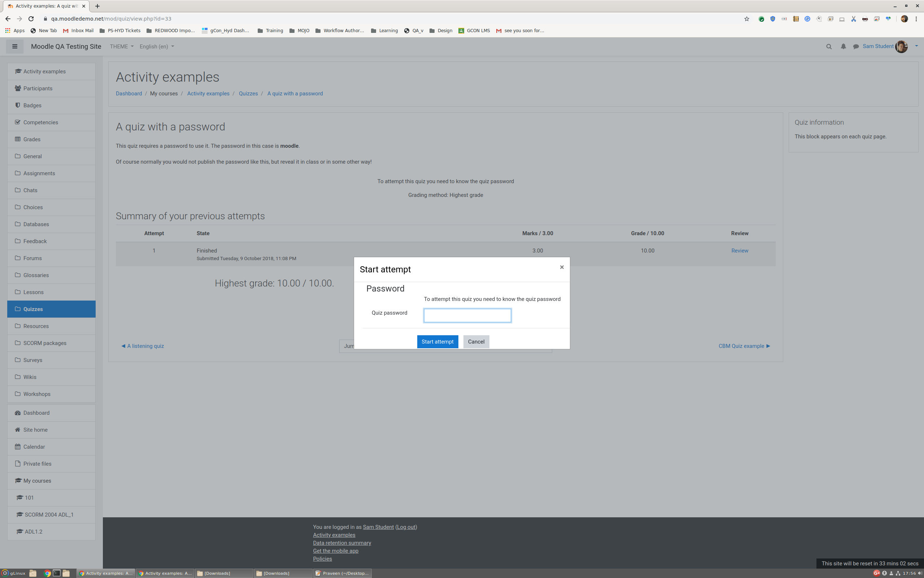This screenshot has width=924, height=578.
Task: Toggle the hamburger side panel button
Action: tap(15, 46)
